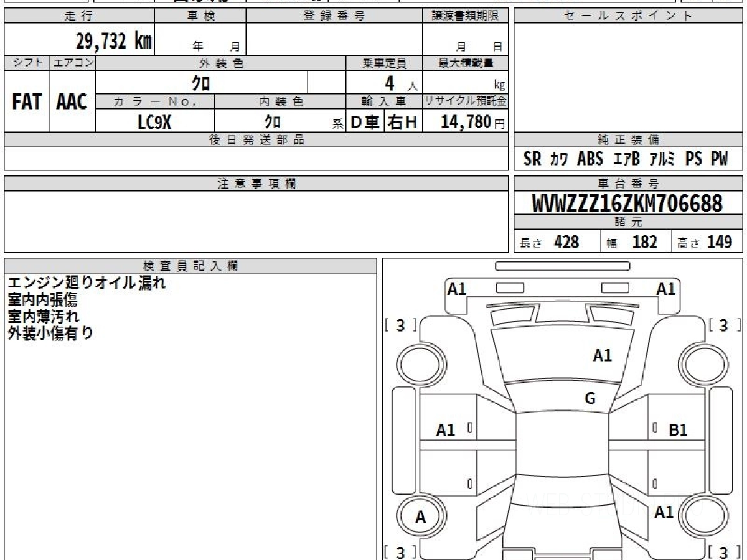747x560 pixels.
Task: Click the 車台番号 header
Action: click(629, 184)
